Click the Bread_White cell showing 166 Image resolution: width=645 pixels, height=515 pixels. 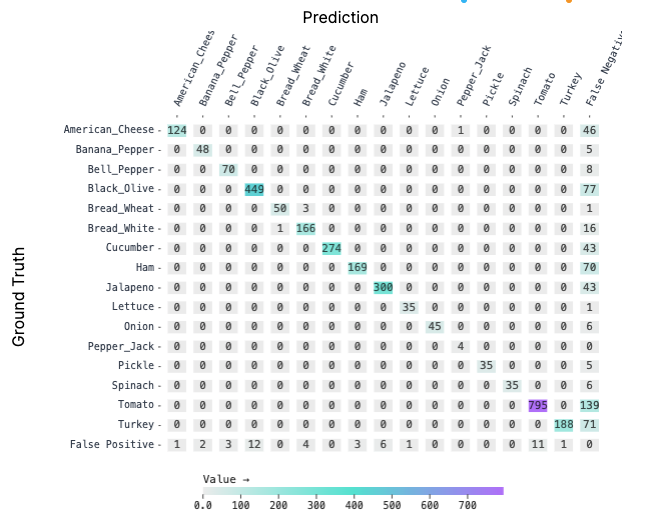click(306, 228)
